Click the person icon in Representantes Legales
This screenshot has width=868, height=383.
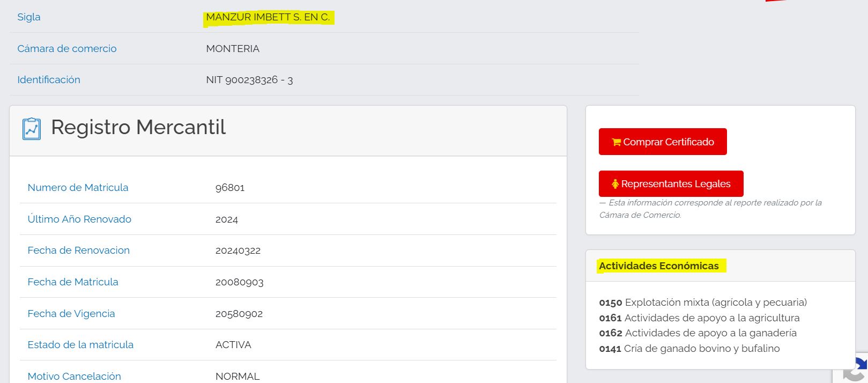coord(615,184)
